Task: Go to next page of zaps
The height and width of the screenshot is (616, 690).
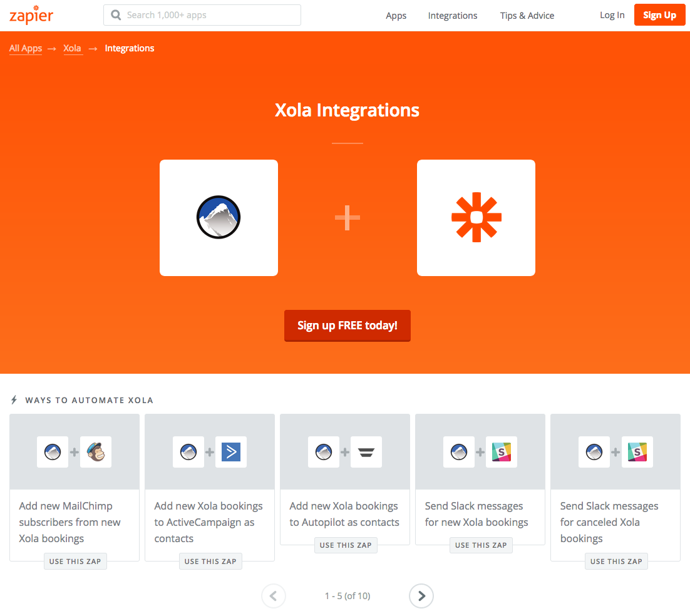Action: [x=421, y=596]
